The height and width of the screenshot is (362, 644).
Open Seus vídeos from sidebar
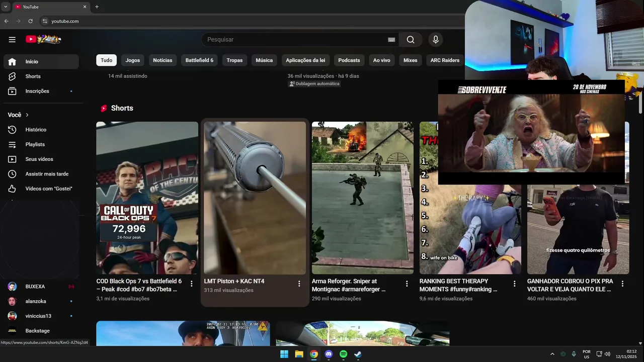41,159
